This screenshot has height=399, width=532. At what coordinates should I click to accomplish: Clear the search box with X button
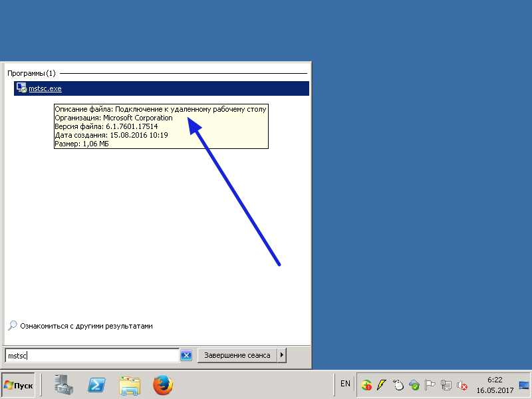click(x=186, y=356)
